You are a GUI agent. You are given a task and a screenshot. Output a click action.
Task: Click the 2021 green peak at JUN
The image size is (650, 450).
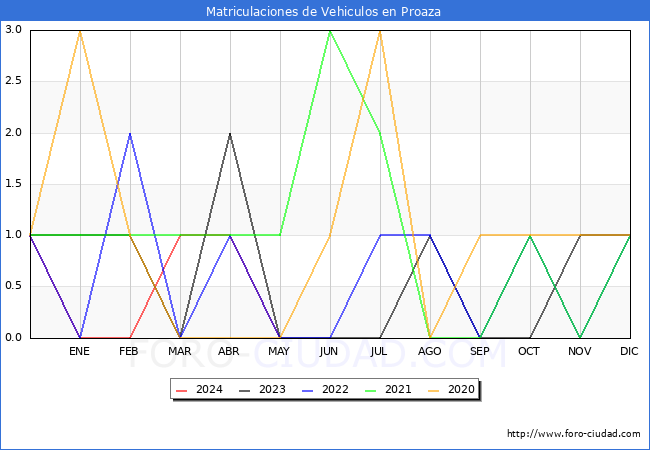click(x=330, y=31)
